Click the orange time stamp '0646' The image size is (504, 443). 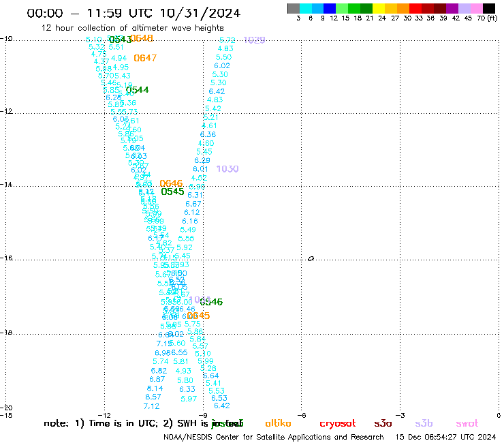[171, 183]
